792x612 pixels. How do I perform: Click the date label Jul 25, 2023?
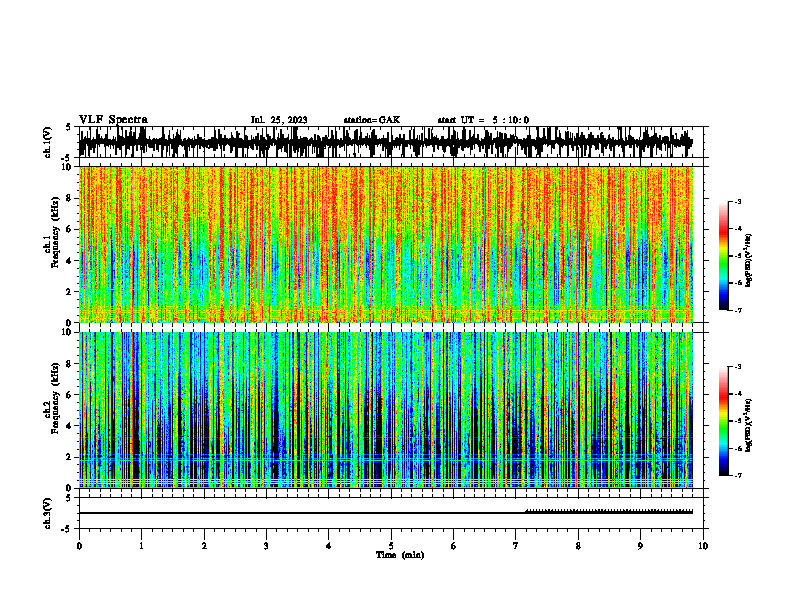coord(279,120)
